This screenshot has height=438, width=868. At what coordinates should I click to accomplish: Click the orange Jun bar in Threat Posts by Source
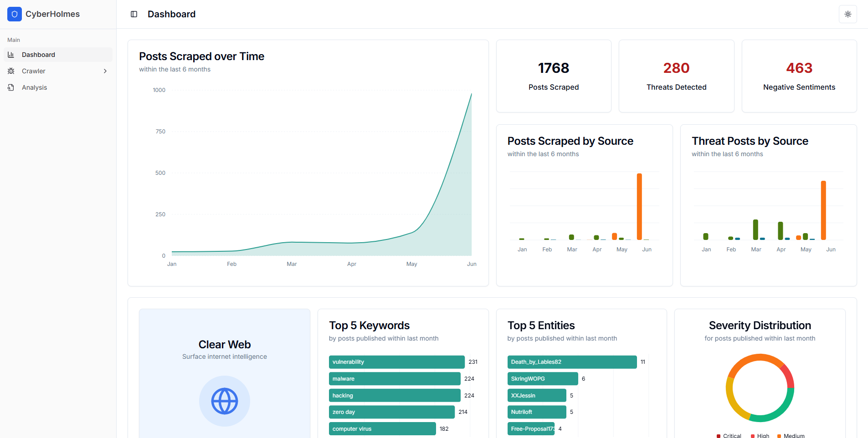[823, 210]
